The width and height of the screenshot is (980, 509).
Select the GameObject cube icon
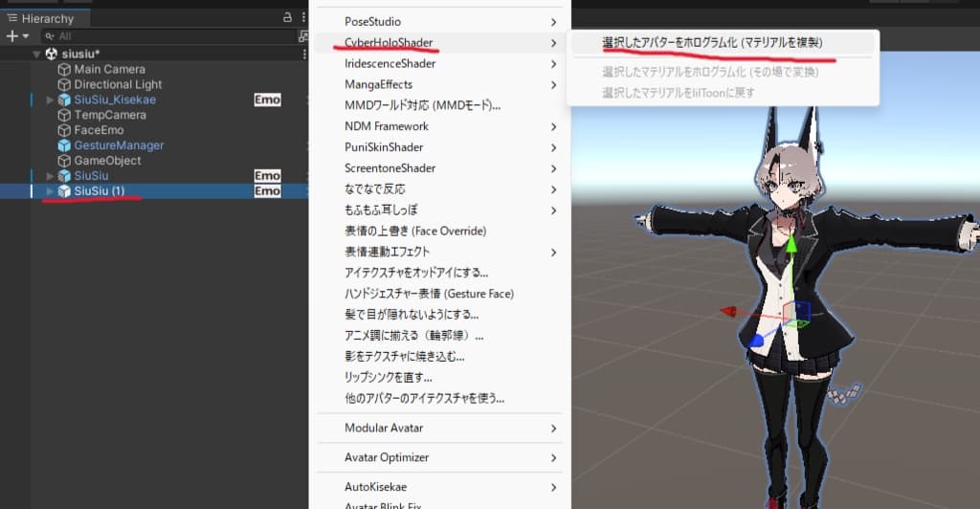(x=64, y=161)
